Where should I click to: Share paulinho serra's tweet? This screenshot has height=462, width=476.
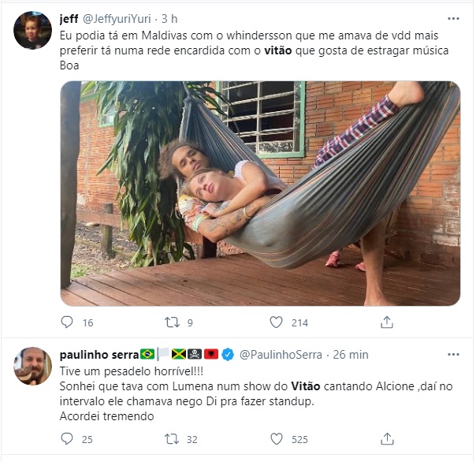pyautogui.click(x=387, y=438)
